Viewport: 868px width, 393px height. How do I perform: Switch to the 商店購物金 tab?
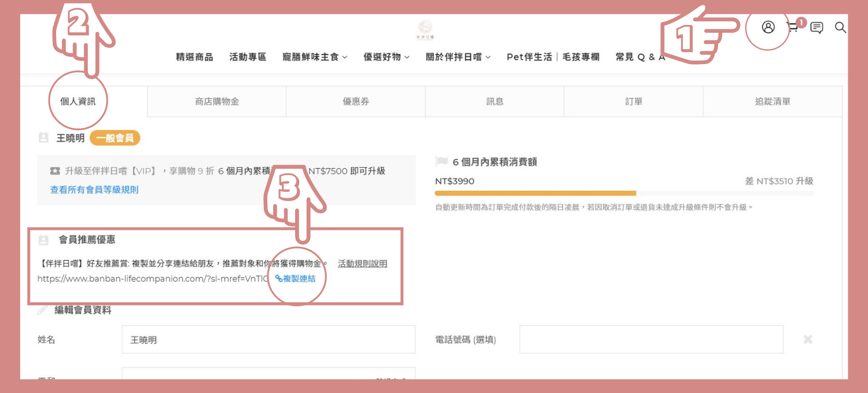click(x=217, y=102)
